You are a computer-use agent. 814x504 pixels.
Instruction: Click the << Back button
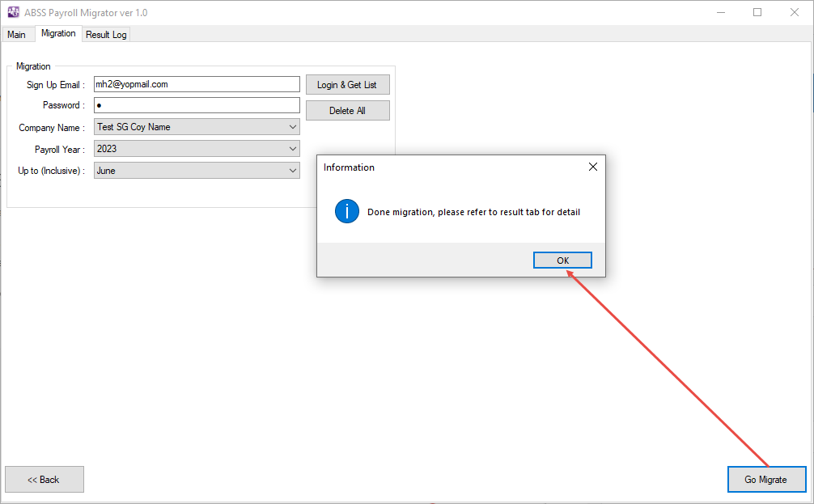pos(45,480)
